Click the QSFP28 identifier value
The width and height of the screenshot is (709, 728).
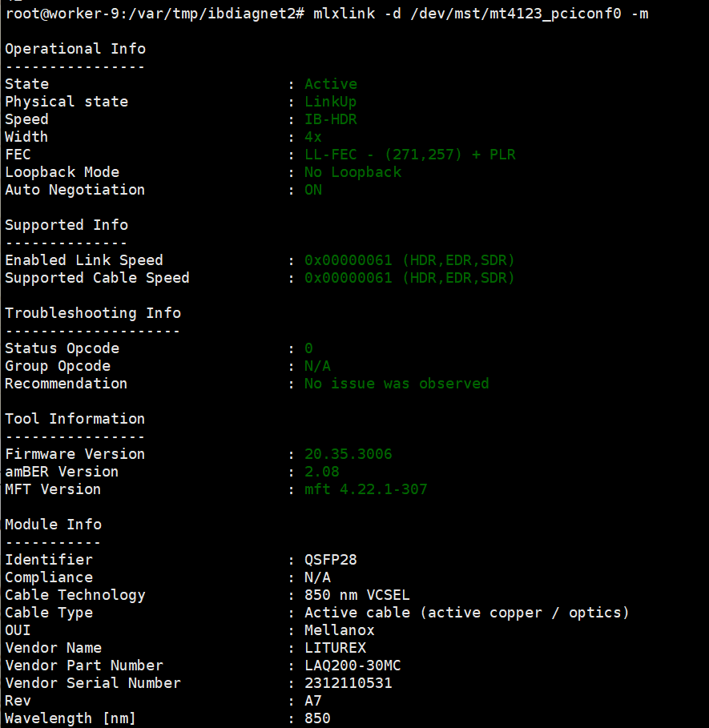pyautogui.click(x=331, y=560)
